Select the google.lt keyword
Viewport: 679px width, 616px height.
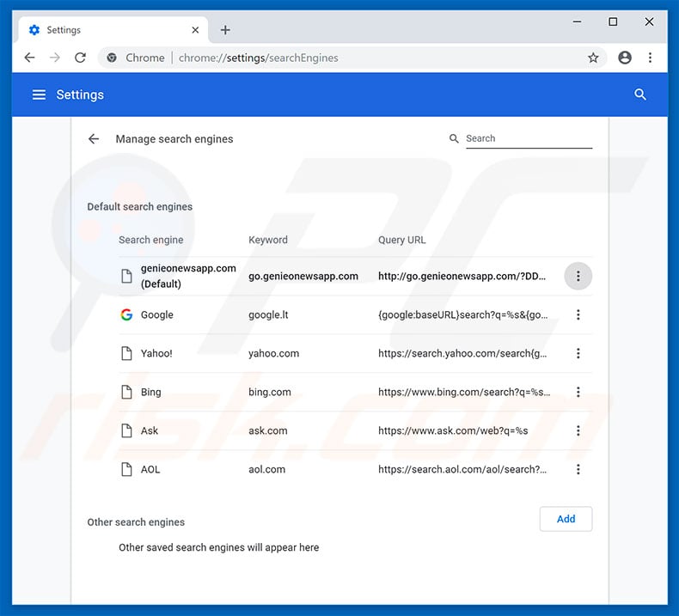268,314
